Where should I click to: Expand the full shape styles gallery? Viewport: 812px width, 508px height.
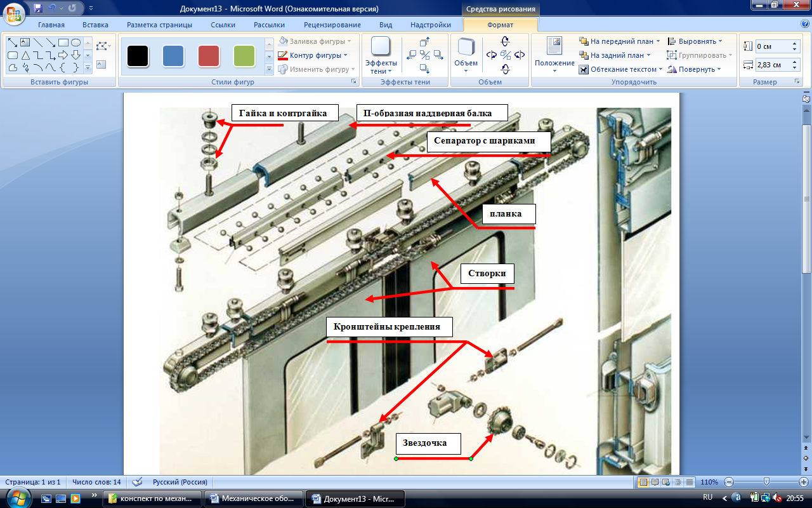(x=269, y=68)
